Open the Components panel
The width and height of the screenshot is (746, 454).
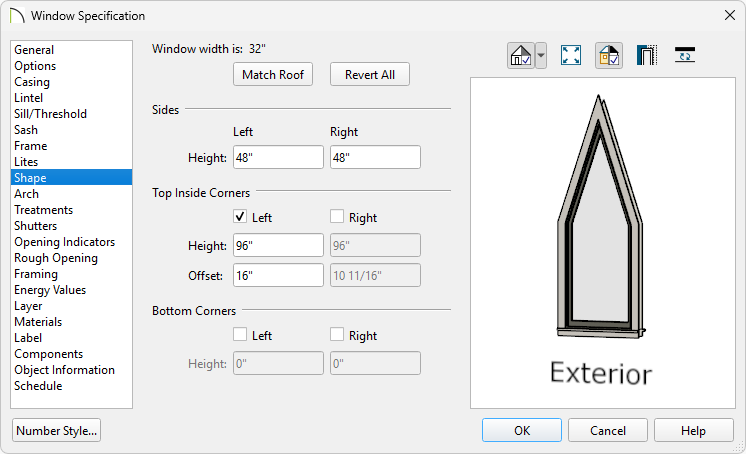(71, 354)
